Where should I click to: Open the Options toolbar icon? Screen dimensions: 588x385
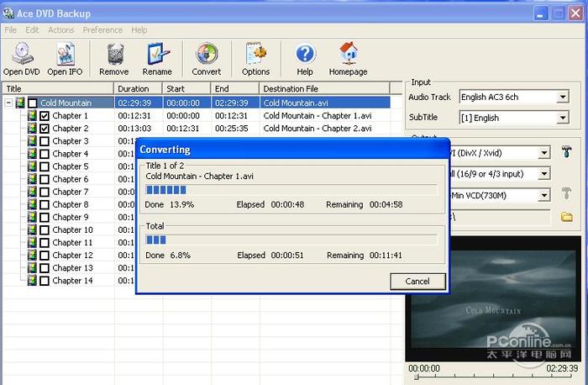click(x=255, y=53)
